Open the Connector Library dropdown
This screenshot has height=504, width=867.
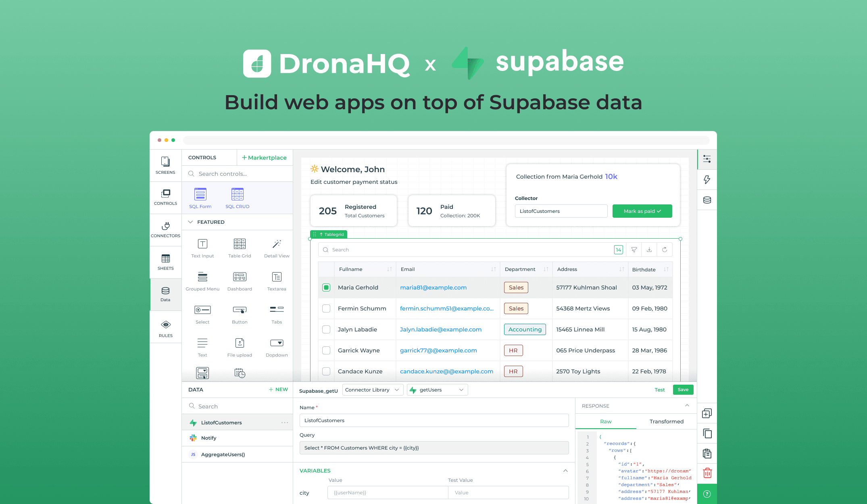373,390
